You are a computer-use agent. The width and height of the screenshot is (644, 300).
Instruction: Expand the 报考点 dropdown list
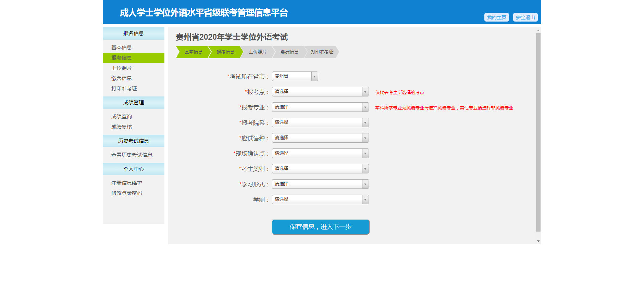point(320,92)
